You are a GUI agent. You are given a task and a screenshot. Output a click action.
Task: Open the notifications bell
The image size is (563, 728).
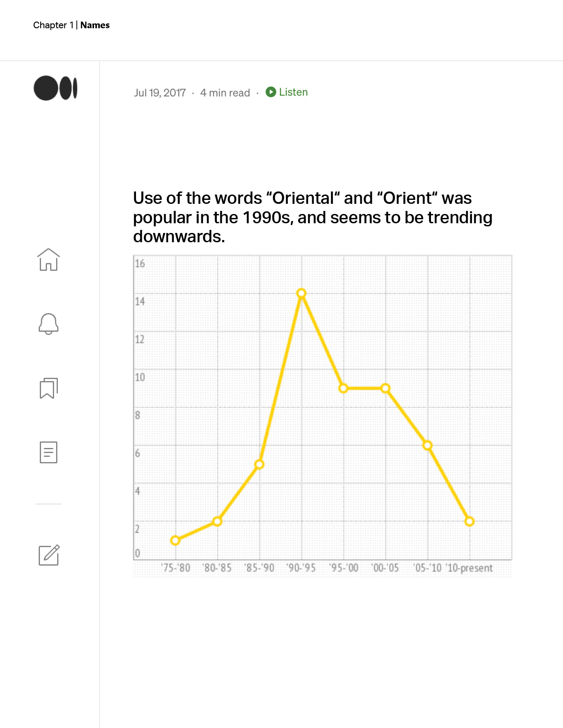(49, 324)
